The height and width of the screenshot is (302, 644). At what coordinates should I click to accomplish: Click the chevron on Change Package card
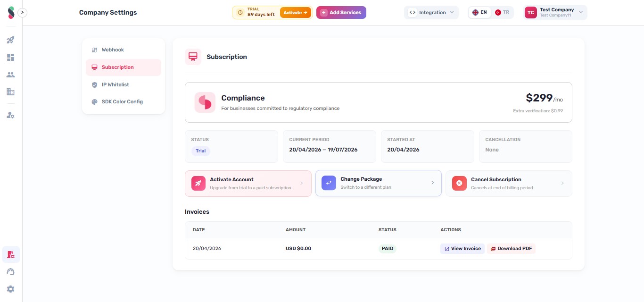pyautogui.click(x=433, y=183)
